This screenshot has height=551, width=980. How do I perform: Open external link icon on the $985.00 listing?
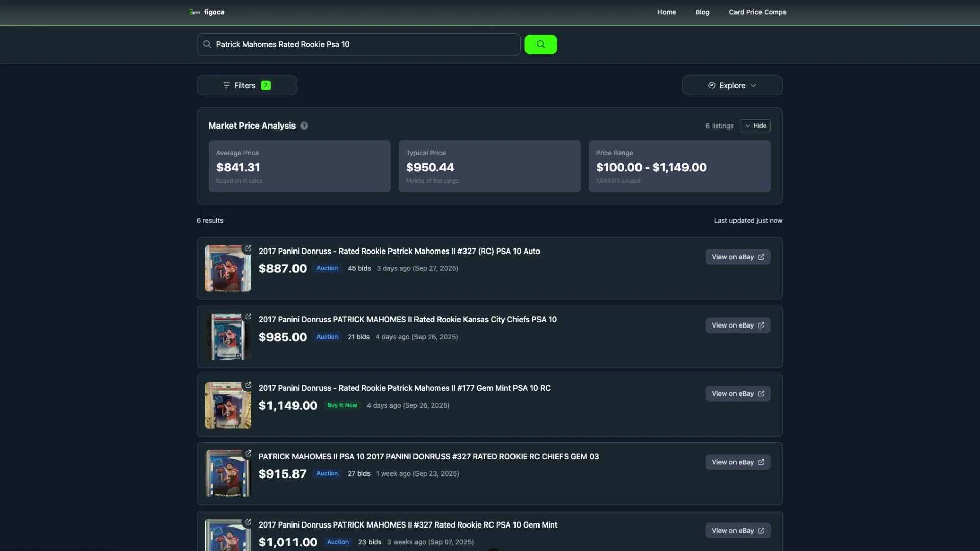pyautogui.click(x=248, y=317)
